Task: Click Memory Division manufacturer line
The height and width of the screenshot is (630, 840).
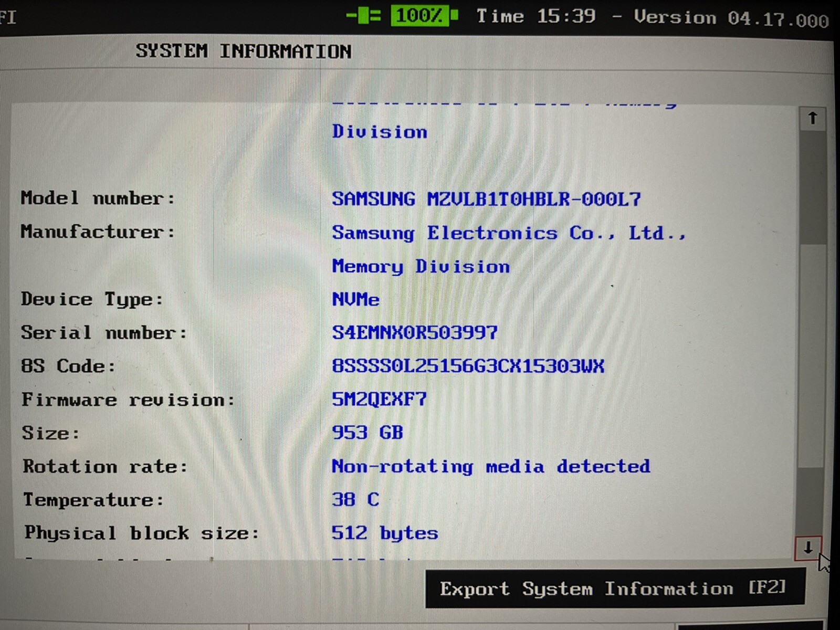Action: [x=421, y=267]
